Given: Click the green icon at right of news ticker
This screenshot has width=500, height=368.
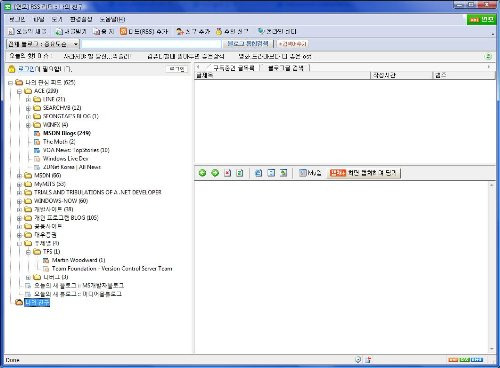Looking at the screenshot, I should point(488,56).
